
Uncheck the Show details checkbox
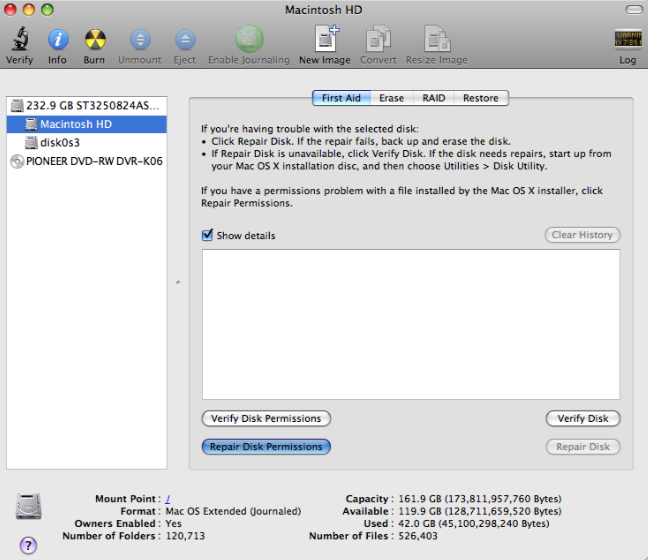pos(207,235)
